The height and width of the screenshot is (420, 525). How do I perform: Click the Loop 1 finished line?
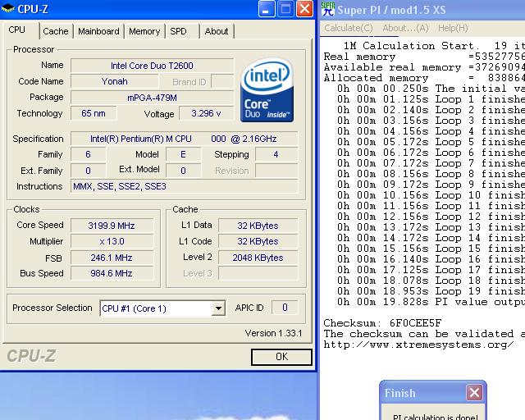point(431,99)
